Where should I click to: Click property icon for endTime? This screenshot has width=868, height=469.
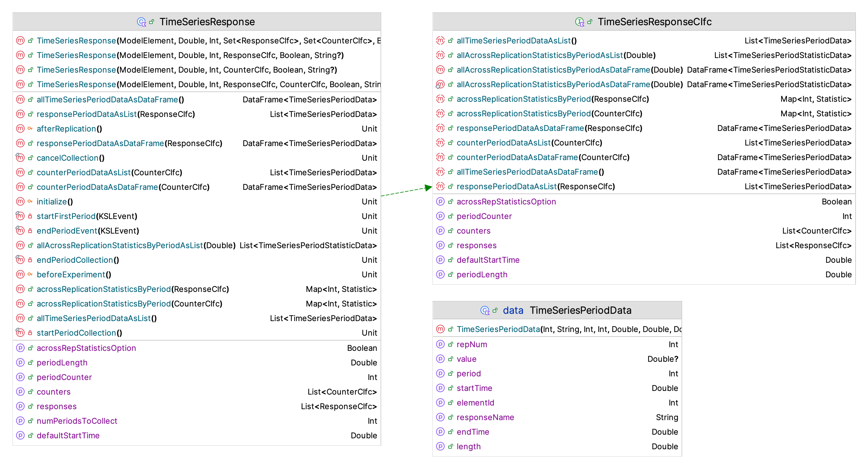440,432
